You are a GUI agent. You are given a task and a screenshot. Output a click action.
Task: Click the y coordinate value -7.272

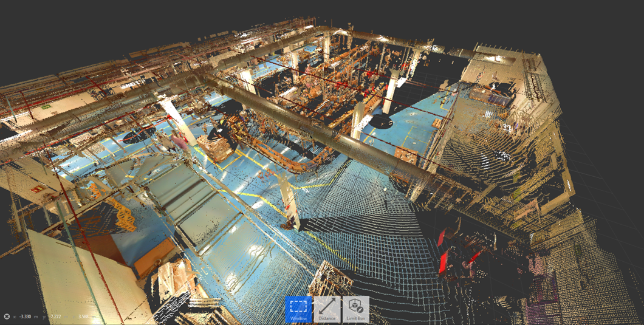55,316
